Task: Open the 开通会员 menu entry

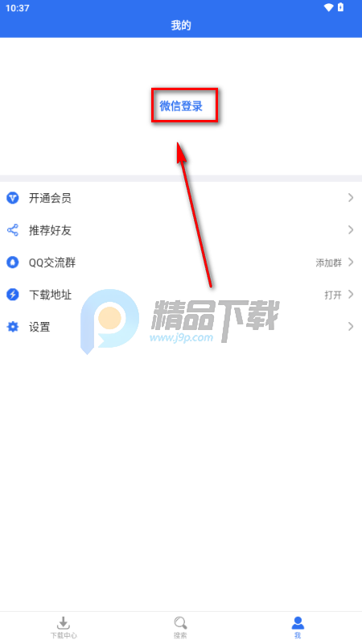Action: [x=181, y=198]
